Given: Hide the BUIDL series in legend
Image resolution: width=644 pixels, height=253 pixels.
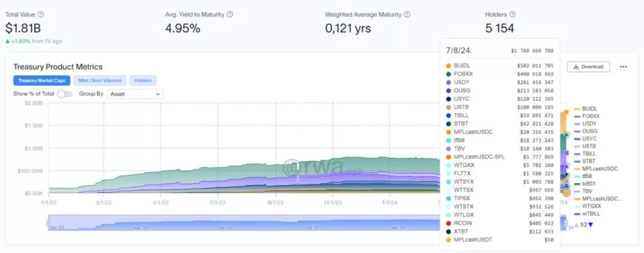Looking at the screenshot, I should tap(586, 109).
